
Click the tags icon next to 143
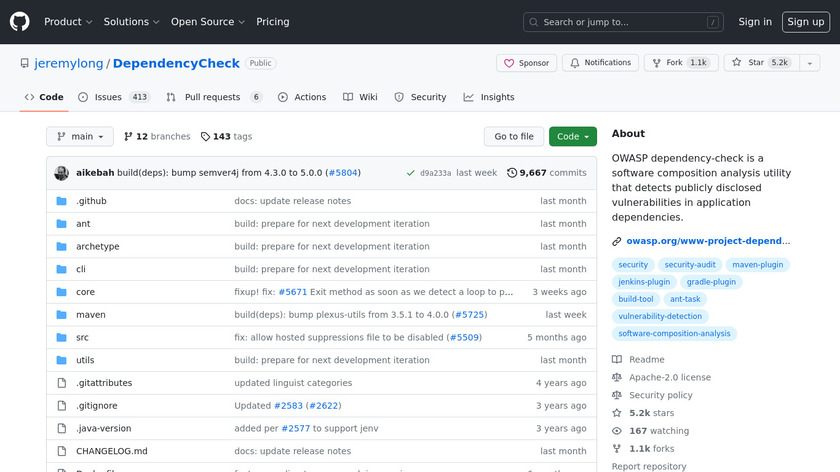pyautogui.click(x=205, y=137)
